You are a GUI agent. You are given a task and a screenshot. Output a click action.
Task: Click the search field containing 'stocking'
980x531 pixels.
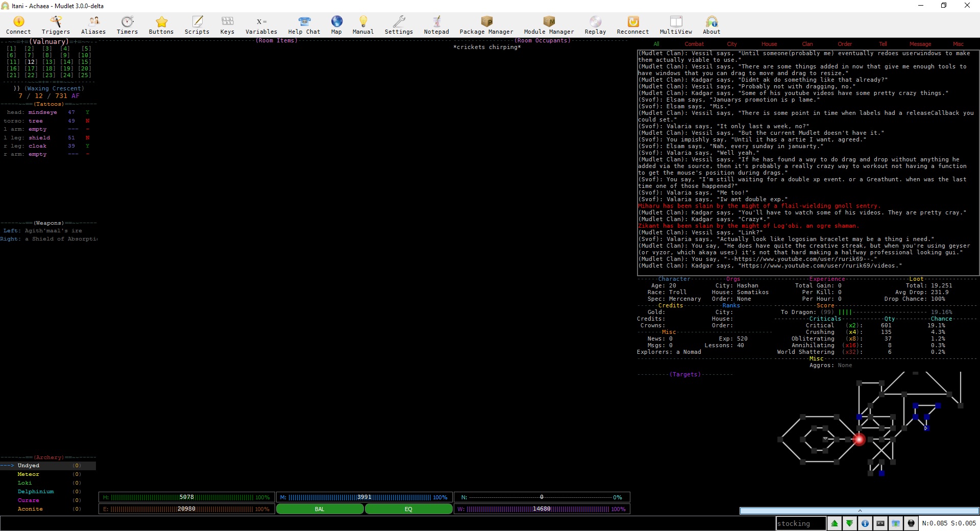pyautogui.click(x=801, y=523)
